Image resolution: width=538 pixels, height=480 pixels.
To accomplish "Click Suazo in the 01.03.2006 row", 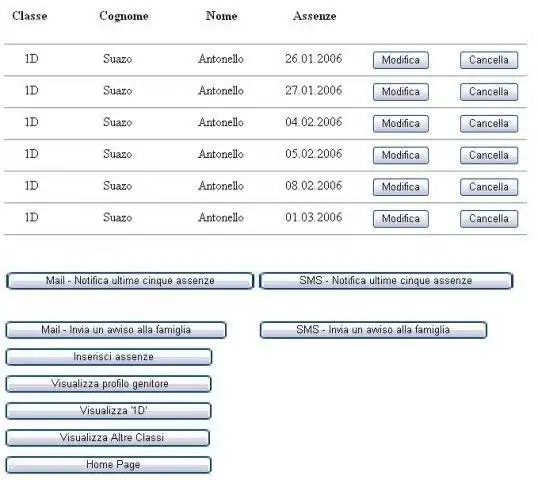I will coord(118,218).
